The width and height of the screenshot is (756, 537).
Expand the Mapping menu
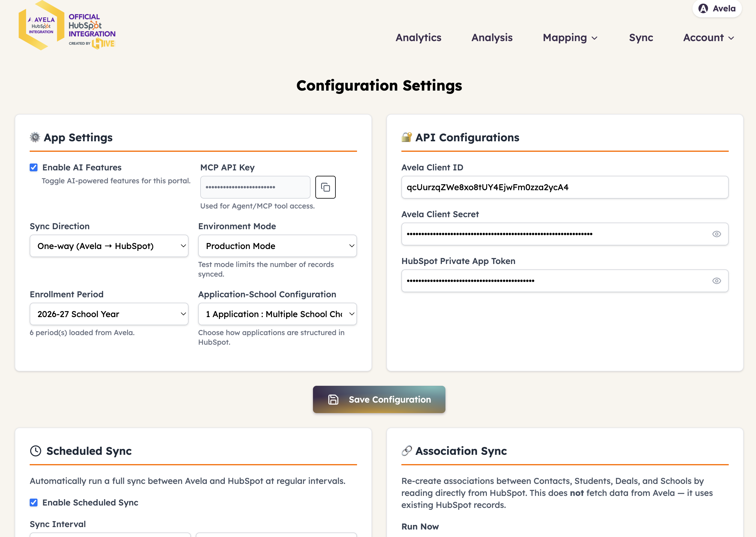coord(570,38)
